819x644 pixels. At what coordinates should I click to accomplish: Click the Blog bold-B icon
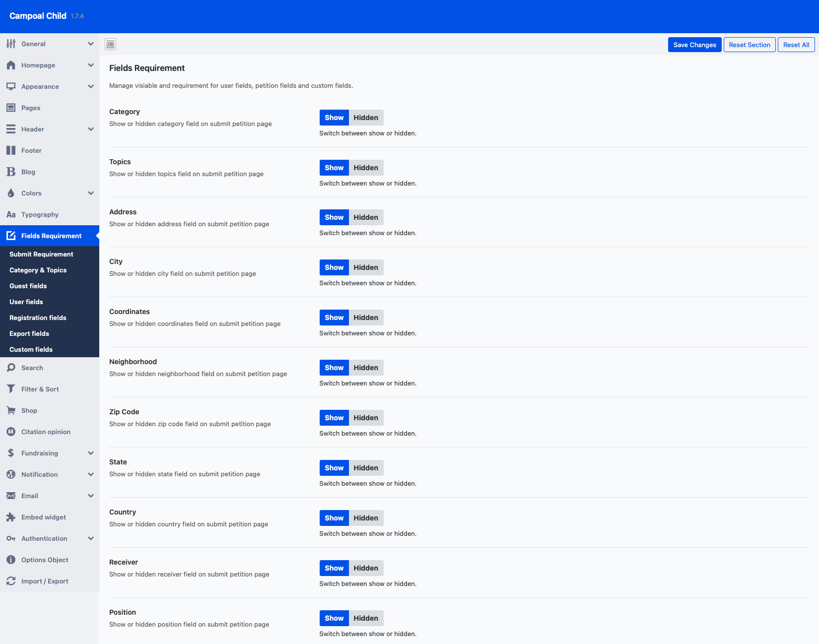pyautogui.click(x=11, y=172)
